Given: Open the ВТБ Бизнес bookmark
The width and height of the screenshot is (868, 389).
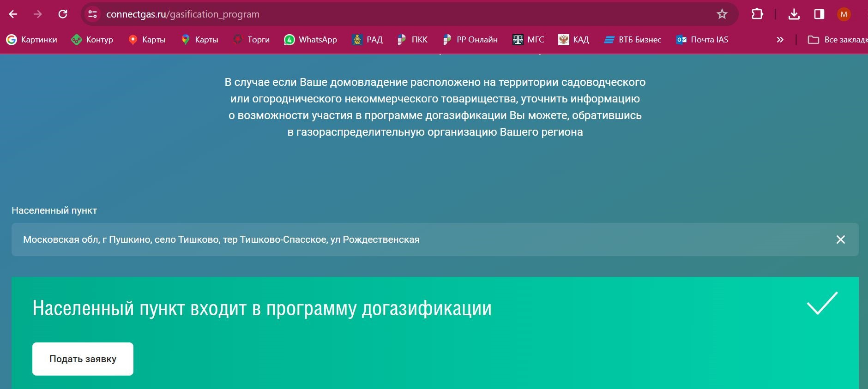Looking at the screenshot, I should pyautogui.click(x=633, y=40).
